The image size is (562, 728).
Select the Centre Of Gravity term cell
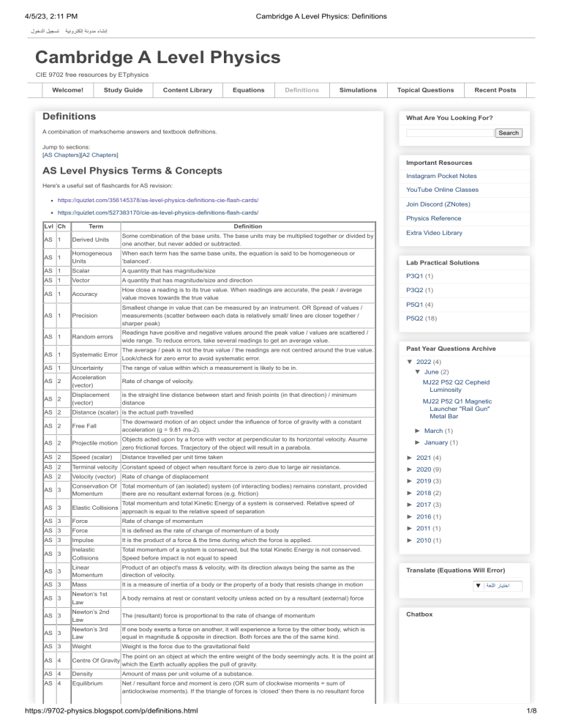tap(96, 660)
